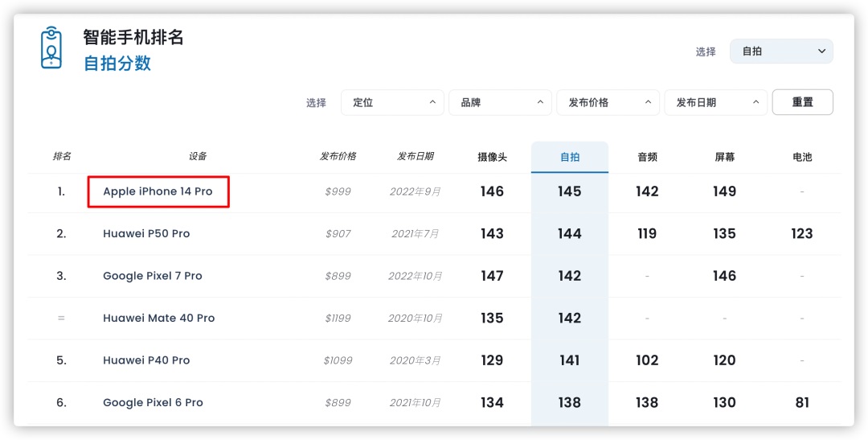The width and height of the screenshot is (868, 440).
Task: Expand the 定位 filter dropdown
Action: click(x=392, y=102)
